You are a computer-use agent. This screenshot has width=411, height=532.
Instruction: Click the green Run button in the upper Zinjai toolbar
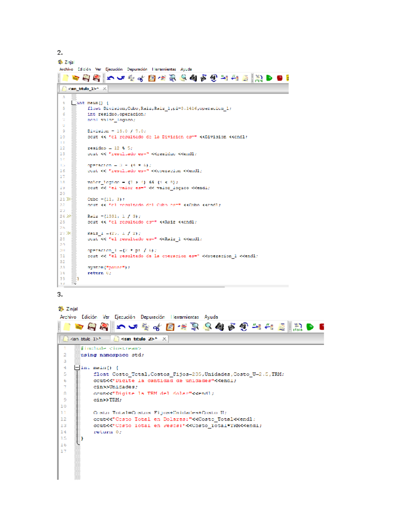coord(270,78)
